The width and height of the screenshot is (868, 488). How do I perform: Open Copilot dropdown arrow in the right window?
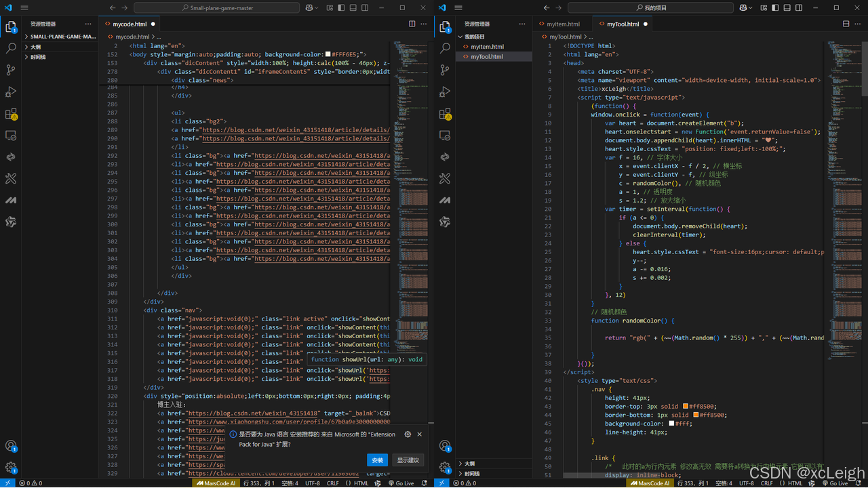(x=751, y=7)
